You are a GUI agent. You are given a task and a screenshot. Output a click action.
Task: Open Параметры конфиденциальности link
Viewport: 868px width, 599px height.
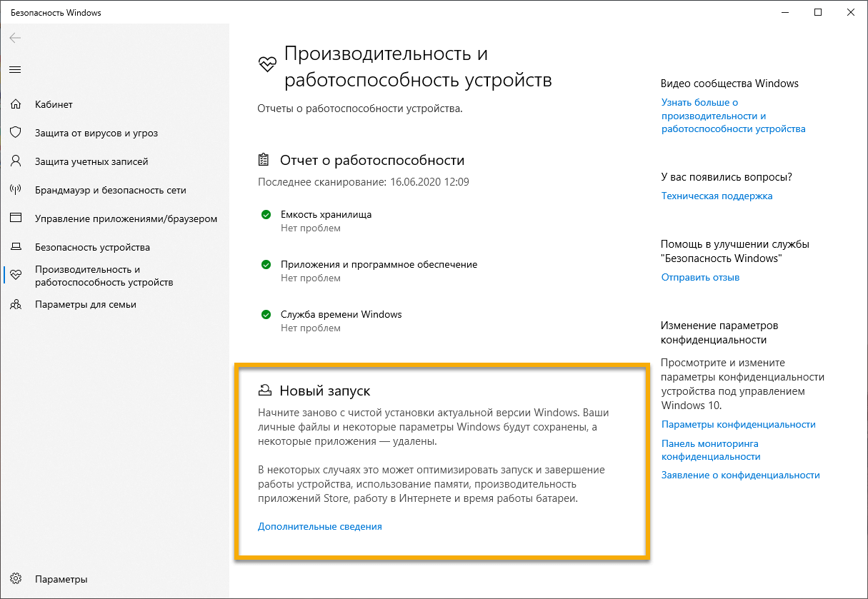coord(738,424)
